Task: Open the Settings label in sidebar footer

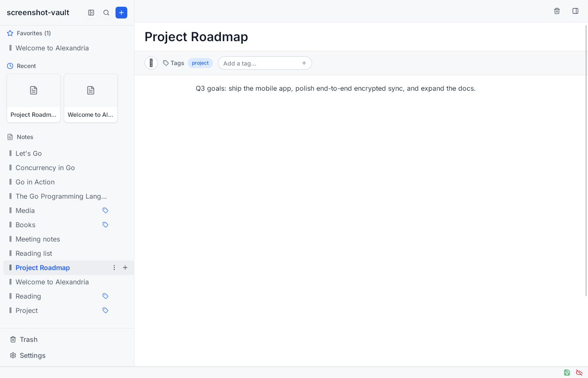Action: 32,355
